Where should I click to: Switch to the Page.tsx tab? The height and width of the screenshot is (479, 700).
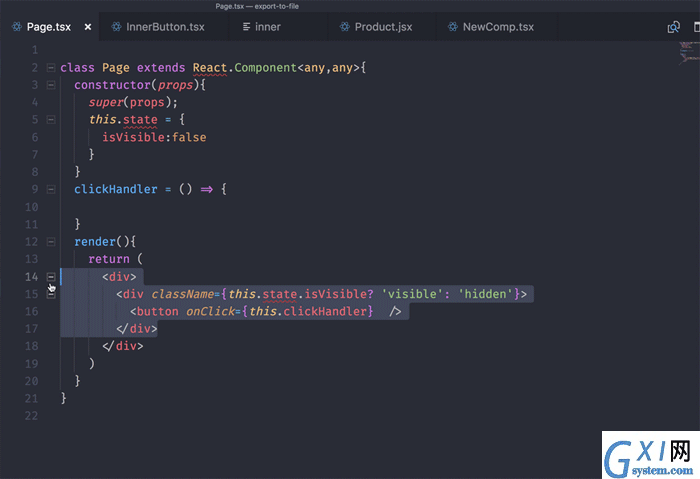(49, 27)
